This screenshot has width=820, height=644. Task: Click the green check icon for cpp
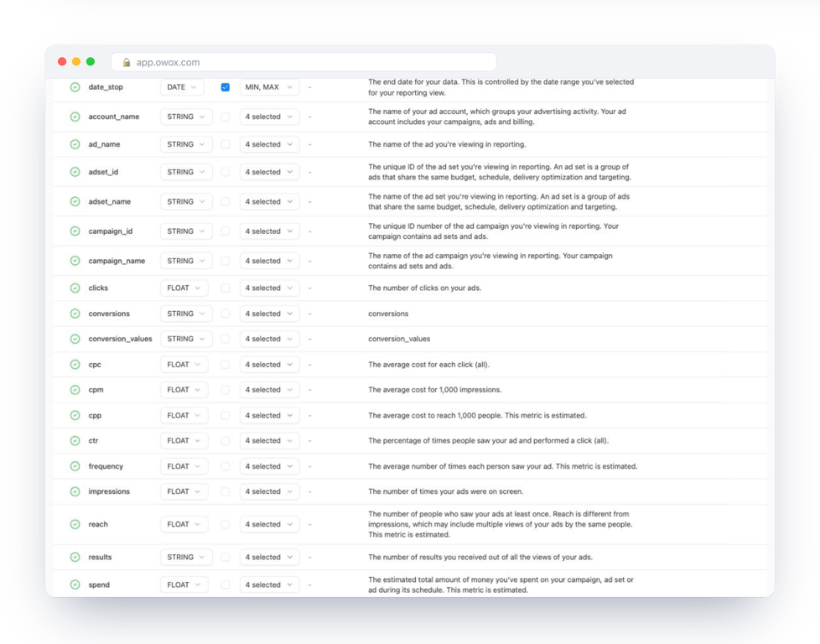pos(75,415)
